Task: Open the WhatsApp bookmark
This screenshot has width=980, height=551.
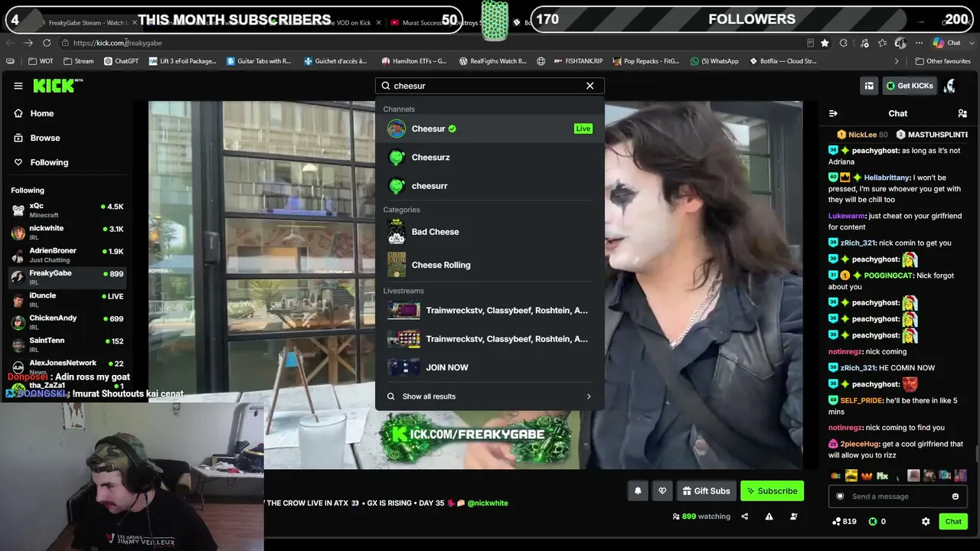Action: (x=714, y=61)
